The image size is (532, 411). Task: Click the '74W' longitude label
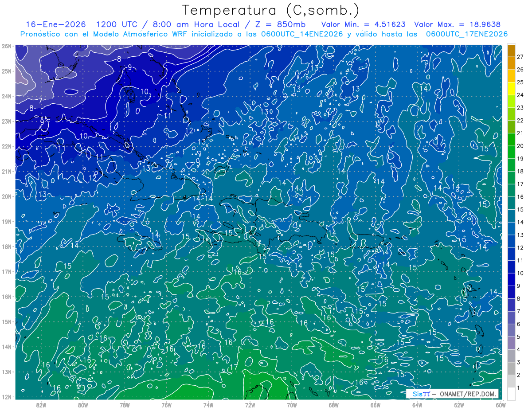pos(208,405)
